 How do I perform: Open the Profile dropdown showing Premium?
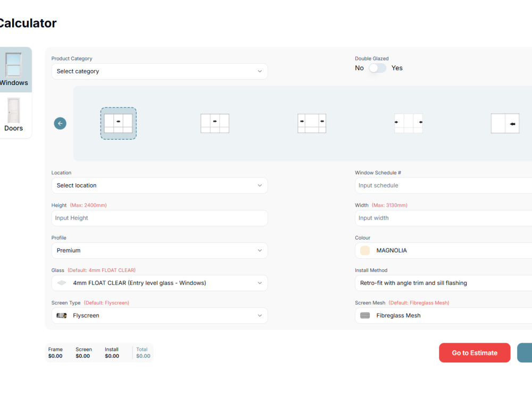point(160,250)
